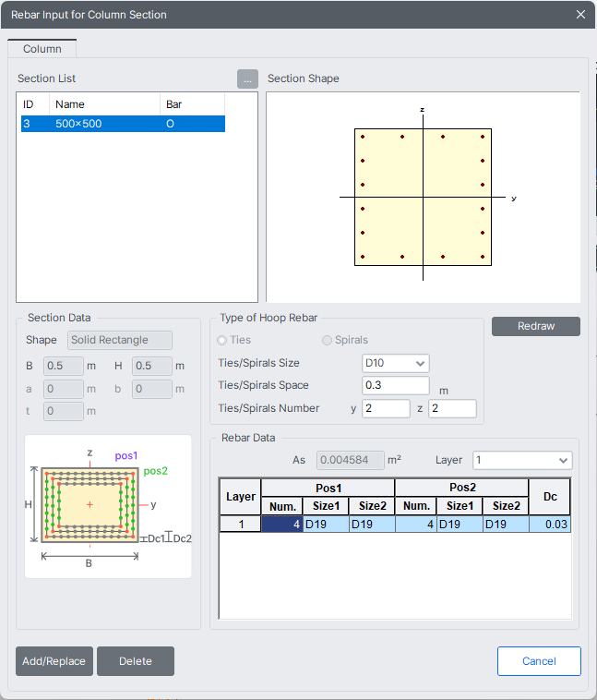Viewport: 597px width, 700px height.
Task: Select the Pos2 Size2 D19 cell
Action: click(x=506, y=525)
